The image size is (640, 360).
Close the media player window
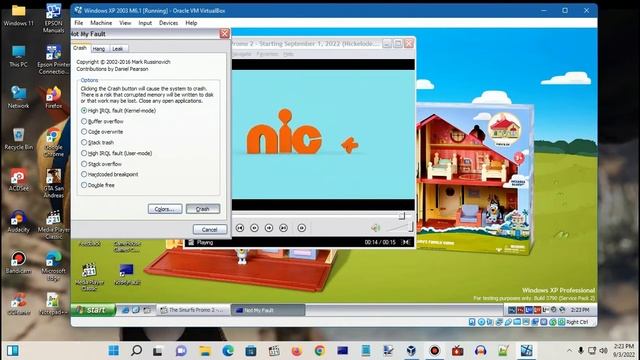(409, 43)
